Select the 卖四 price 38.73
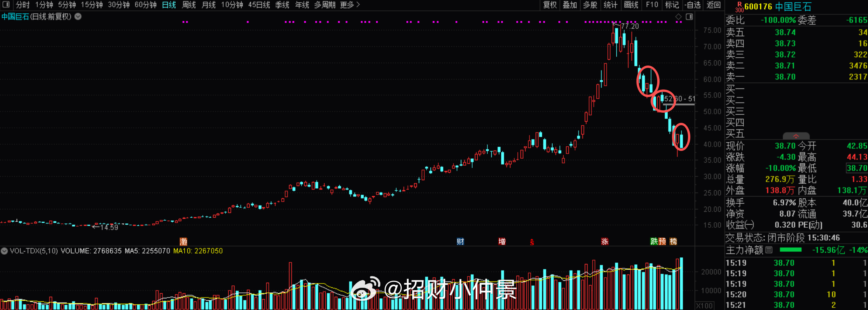The height and width of the screenshot is (310, 868). coord(785,43)
